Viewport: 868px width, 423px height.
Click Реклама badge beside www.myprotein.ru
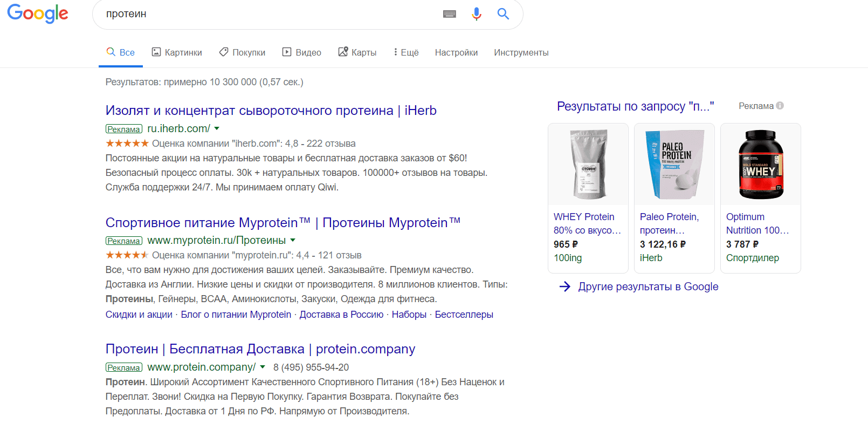click(124, 241)
